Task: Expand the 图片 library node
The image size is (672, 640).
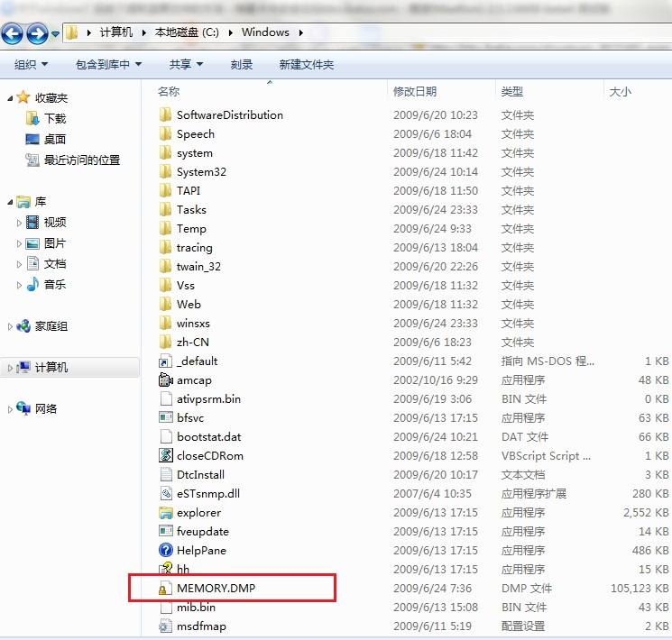Action: point(19,243)
